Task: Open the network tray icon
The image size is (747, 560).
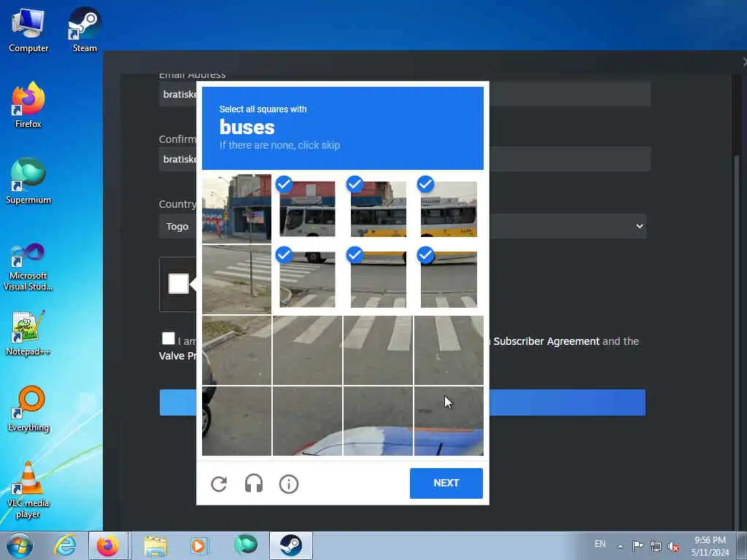Action: [x=656, y=546]
